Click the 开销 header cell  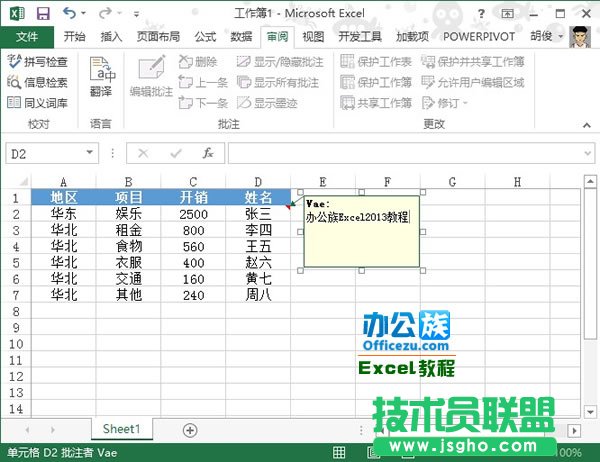[x=193, y=198]
